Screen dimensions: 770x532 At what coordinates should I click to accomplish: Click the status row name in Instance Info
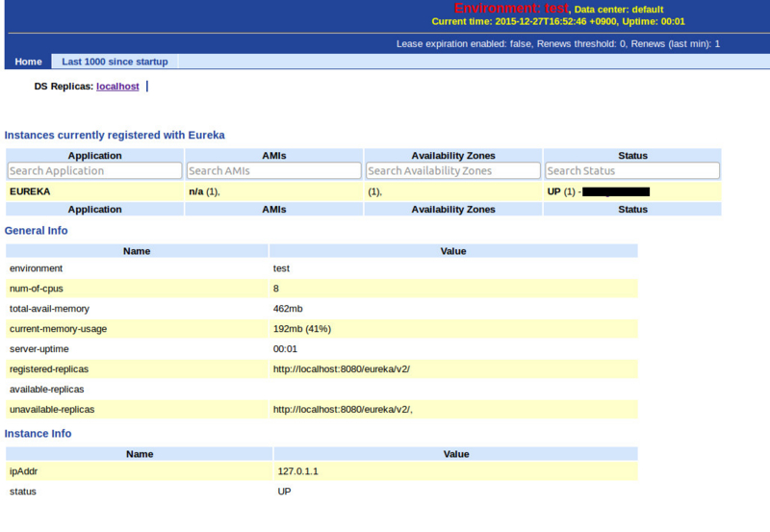point(22,492)
